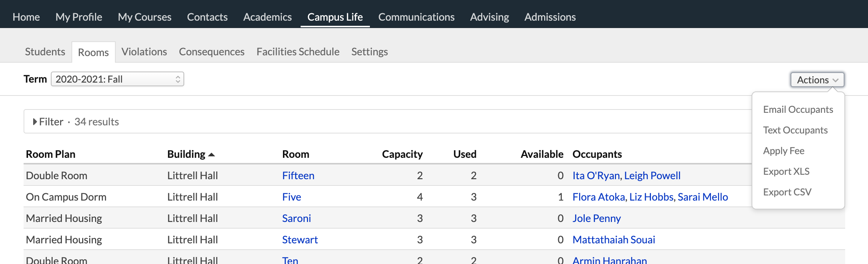Open Communications from the navigation bar

(x=416, y=17)
